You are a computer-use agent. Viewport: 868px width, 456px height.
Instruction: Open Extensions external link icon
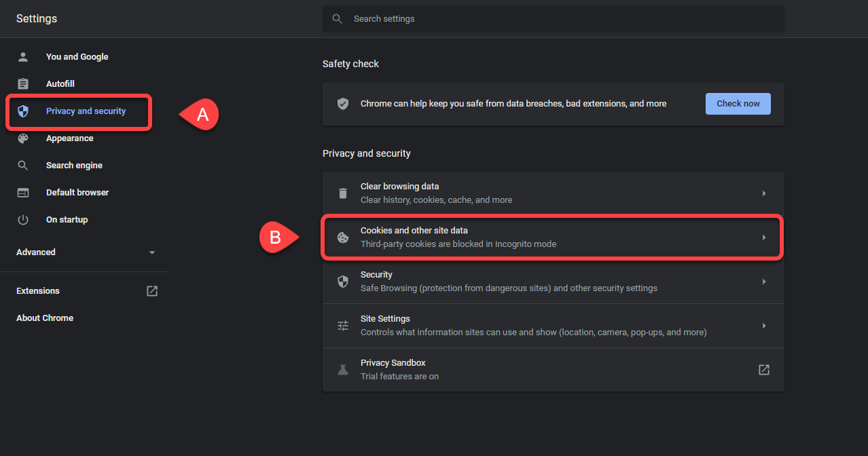(152, 291)
